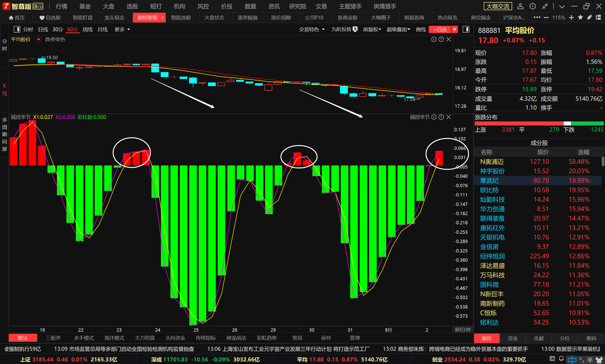
Task: Close the K-line chart panel
Action: pyautogui.click(x=449, y=39)
